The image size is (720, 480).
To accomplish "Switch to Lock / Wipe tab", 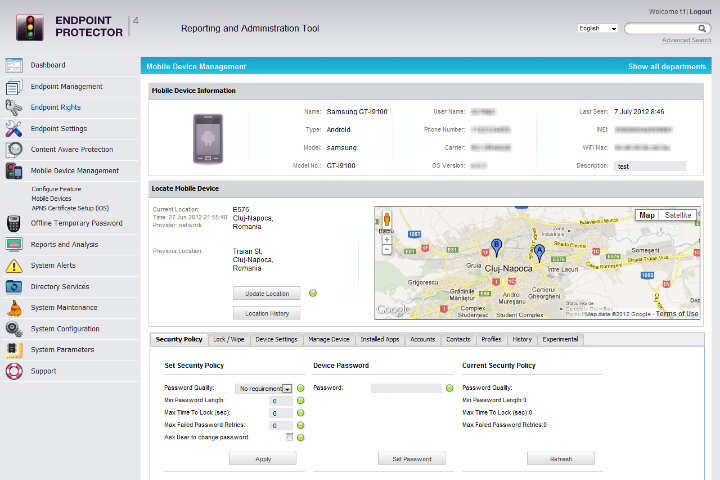I will coord(229,339).
